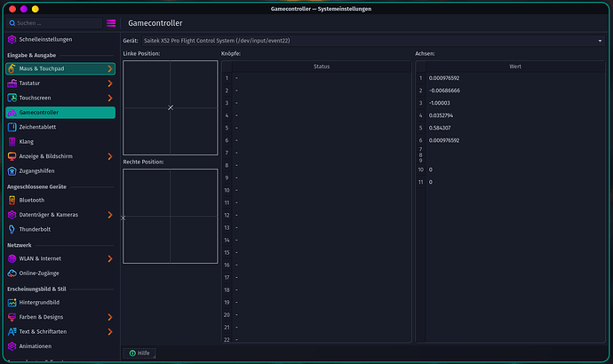Image resolution: width=613 pixels, height=364 pixels.
Task: Expand Maus & Touchpad submenu arrow
Action: click(109, 68)
